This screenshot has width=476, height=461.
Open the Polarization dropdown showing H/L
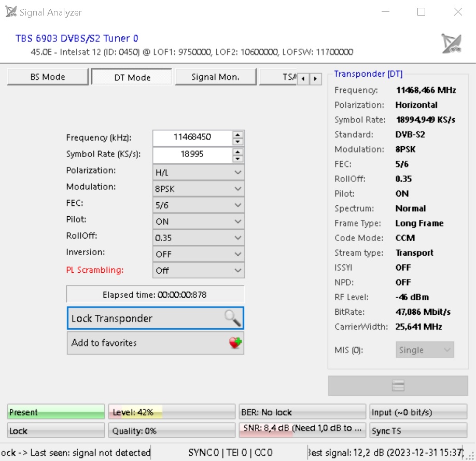click(x=199, y=173)
